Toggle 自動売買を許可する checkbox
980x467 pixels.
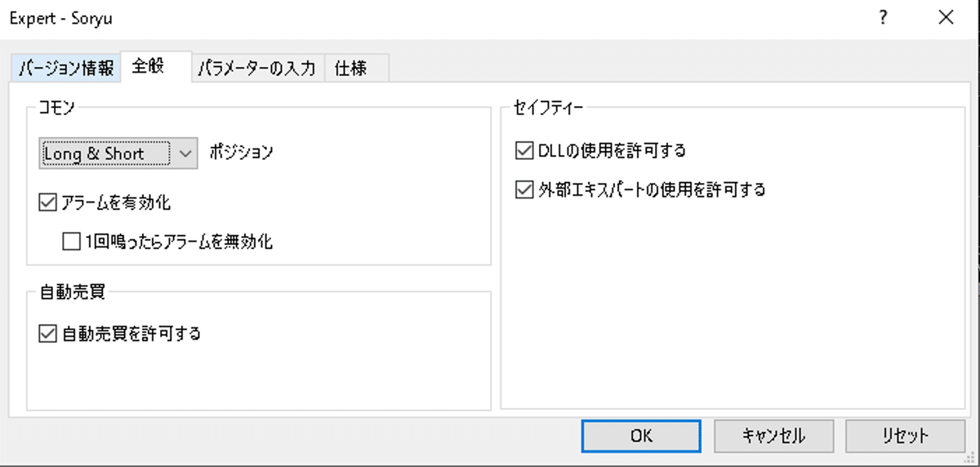coord(46,333)
